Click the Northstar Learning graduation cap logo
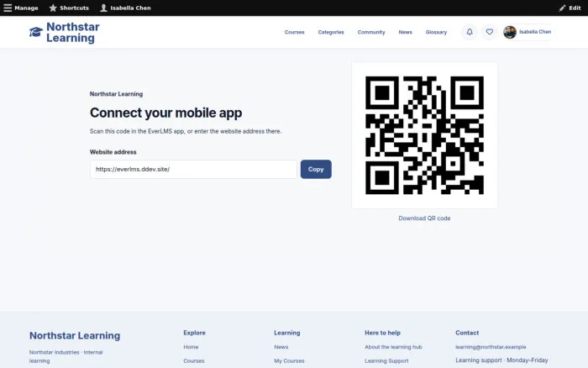The image size is (588, 368). (x=36, y=32)
